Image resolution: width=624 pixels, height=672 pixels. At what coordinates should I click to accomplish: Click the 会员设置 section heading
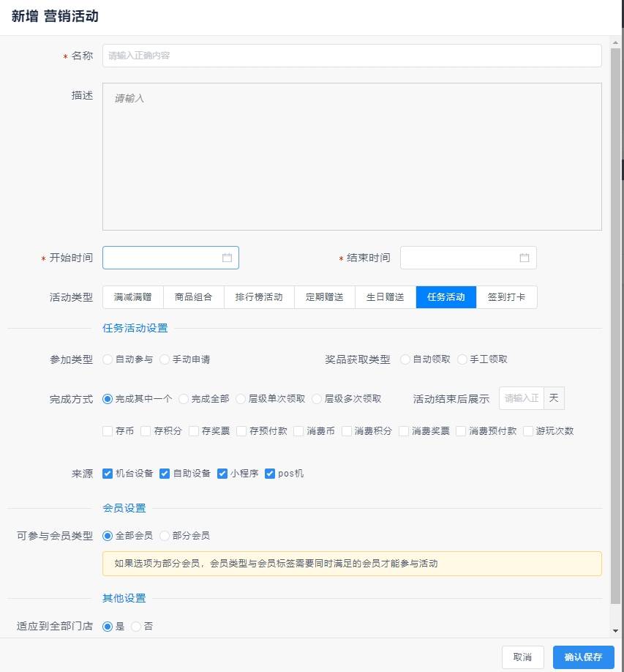click(124, 508)
